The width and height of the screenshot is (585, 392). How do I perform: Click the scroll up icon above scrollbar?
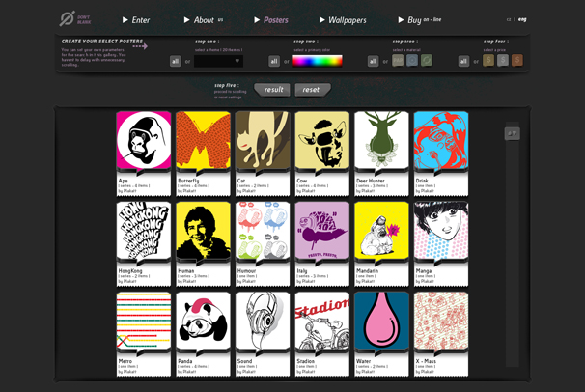[513, 133]
